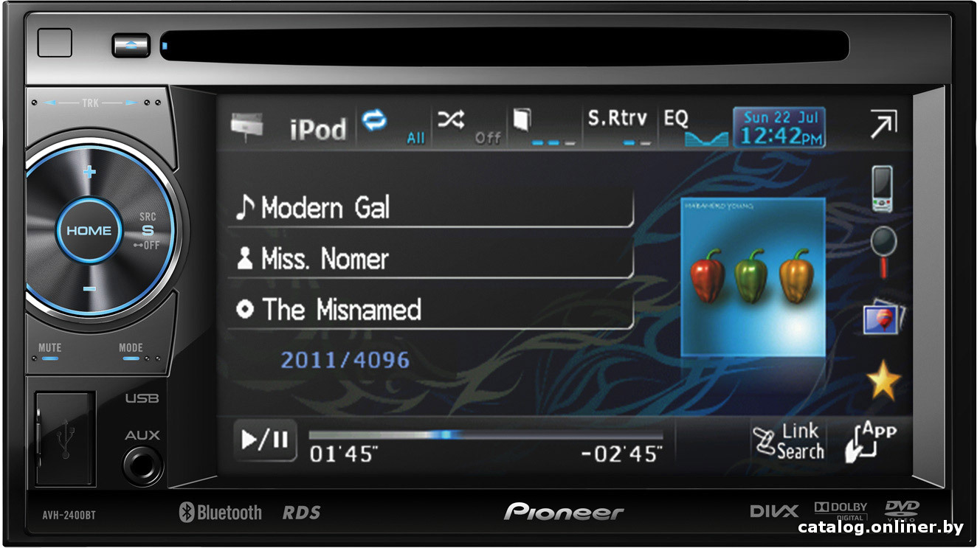Switch control to the iPod device icon
The width and height of the screenshot is (980, 548).
(882, 189)
